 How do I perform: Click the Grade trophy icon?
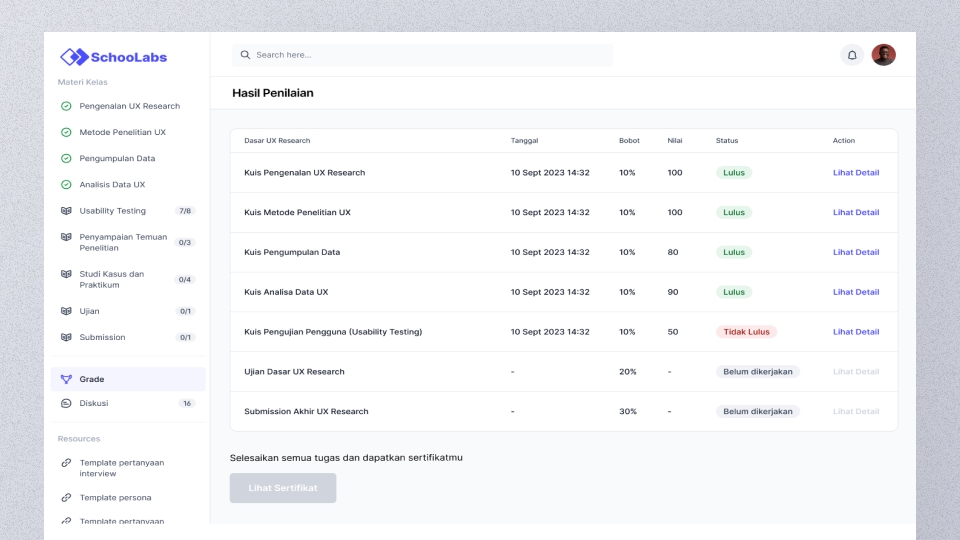point(66,379)
